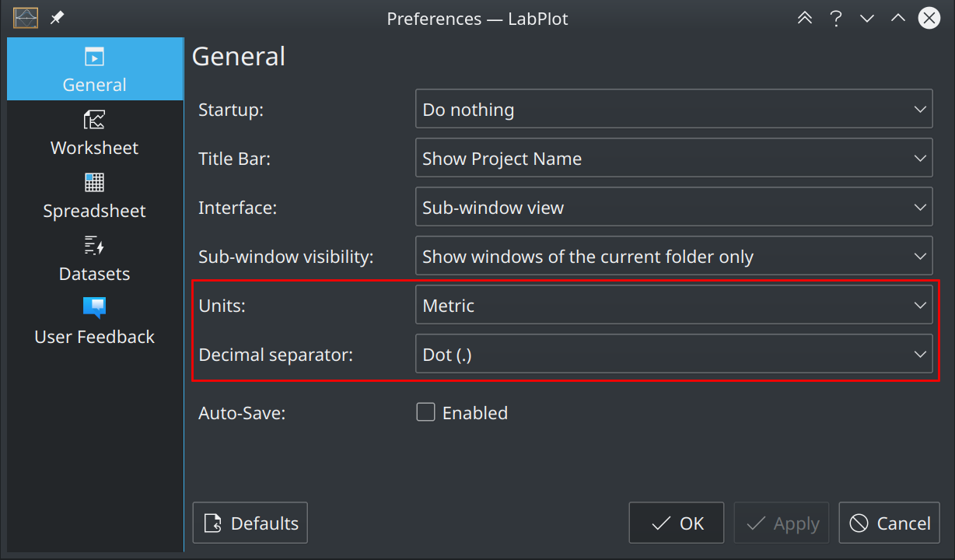This screenshot has width=955, height=560.
Task: Open the Units dropdown showing Metric
Action: (673, 305)
